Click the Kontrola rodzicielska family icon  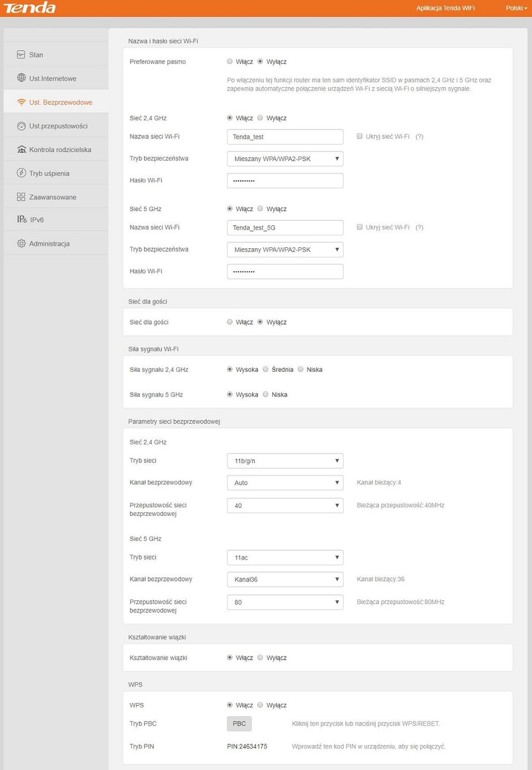21,149
